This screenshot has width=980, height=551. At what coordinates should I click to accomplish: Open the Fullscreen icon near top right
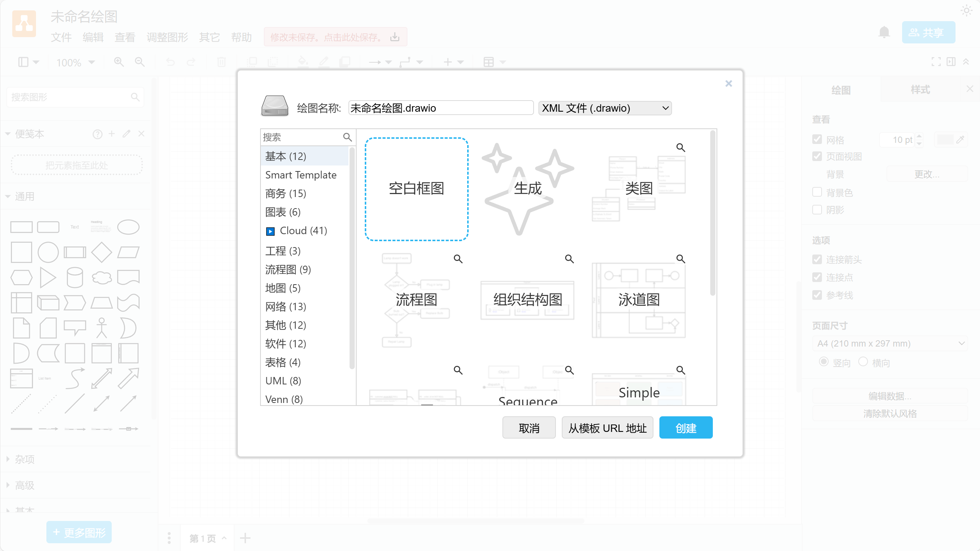tap(935, 62)
